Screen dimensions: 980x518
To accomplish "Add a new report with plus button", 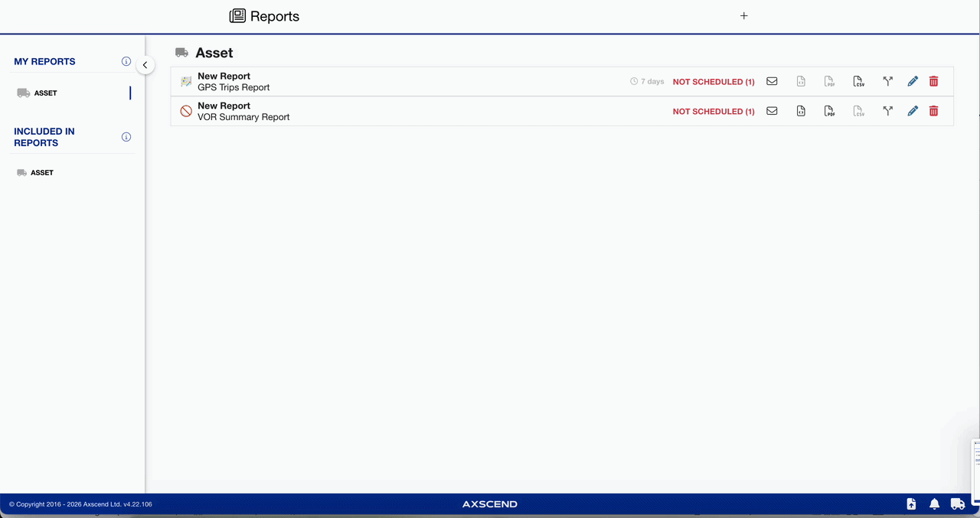I will [743, 16].
